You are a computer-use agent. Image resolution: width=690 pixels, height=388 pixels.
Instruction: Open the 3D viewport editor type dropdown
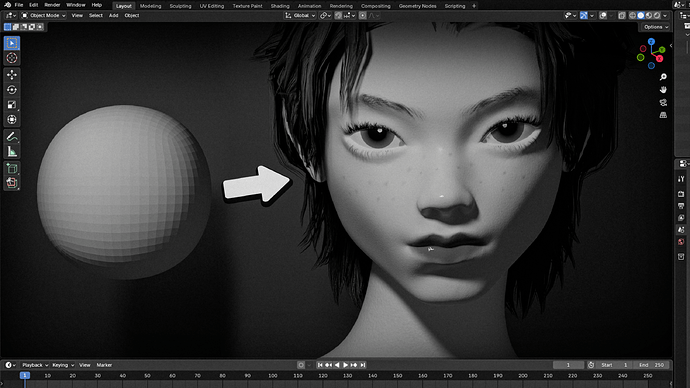pyautogui.click(x=11, y=15)
